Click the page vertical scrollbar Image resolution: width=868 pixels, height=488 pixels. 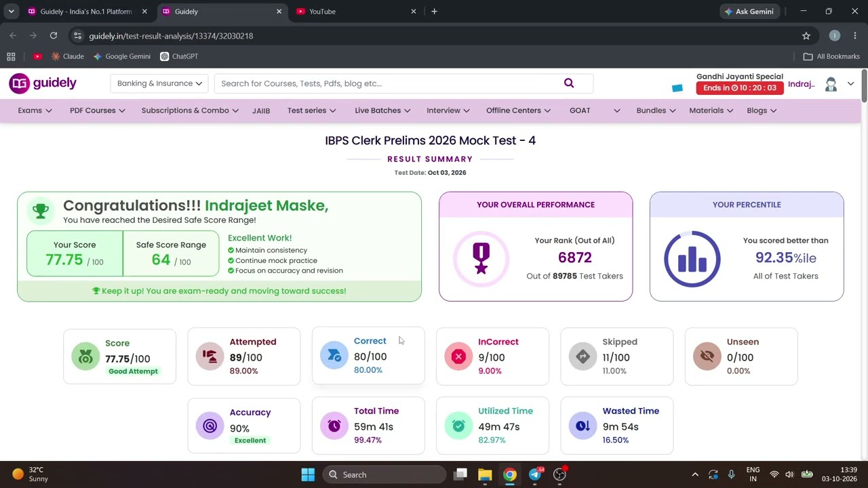[x=864, y=85]
